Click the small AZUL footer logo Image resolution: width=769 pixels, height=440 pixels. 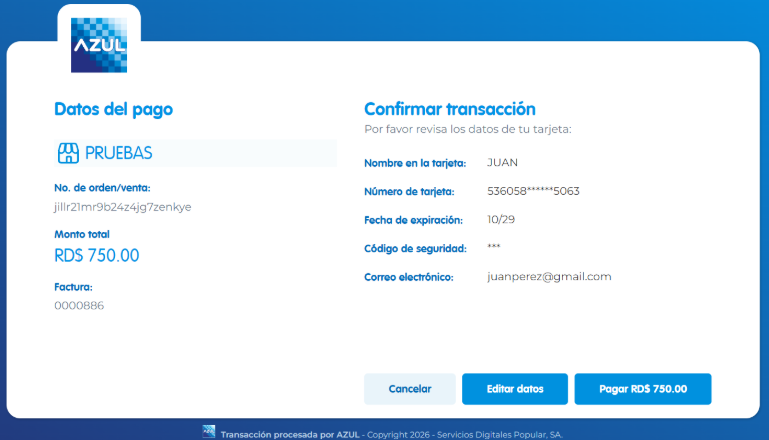[x=209, y=432]
